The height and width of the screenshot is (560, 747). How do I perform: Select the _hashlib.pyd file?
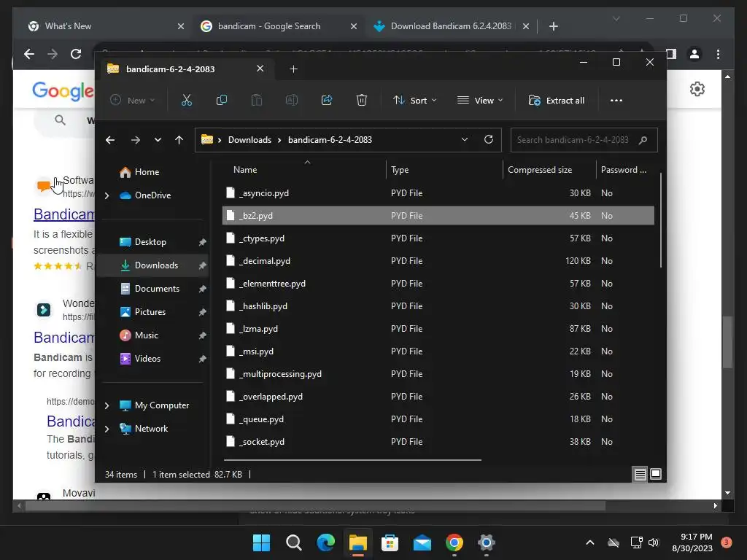(x=438, y=306)
